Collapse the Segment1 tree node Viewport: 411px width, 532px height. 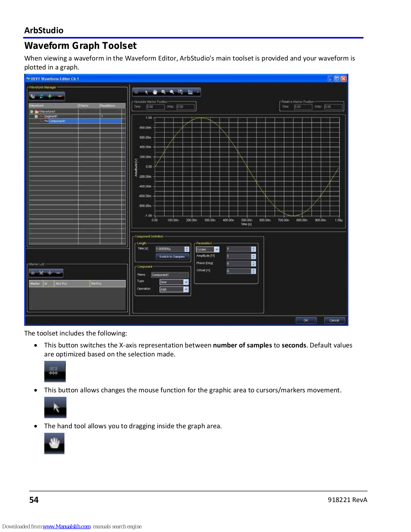36,116
